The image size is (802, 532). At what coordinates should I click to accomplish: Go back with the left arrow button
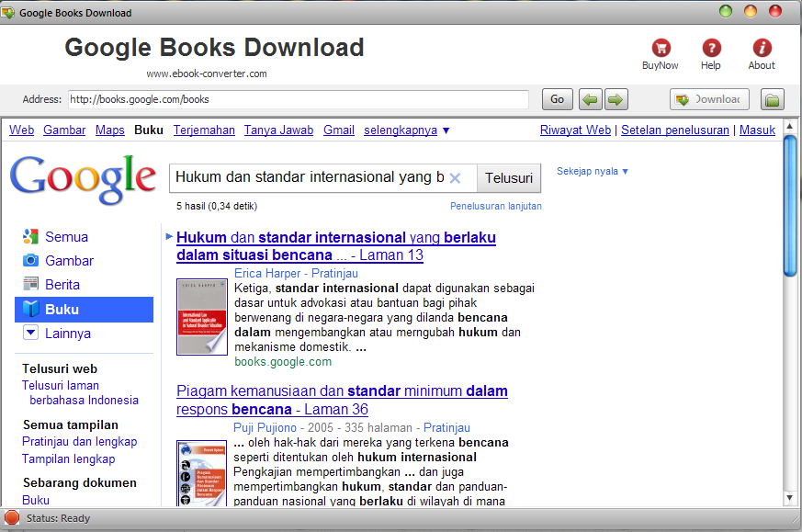[x=591, y=99]
